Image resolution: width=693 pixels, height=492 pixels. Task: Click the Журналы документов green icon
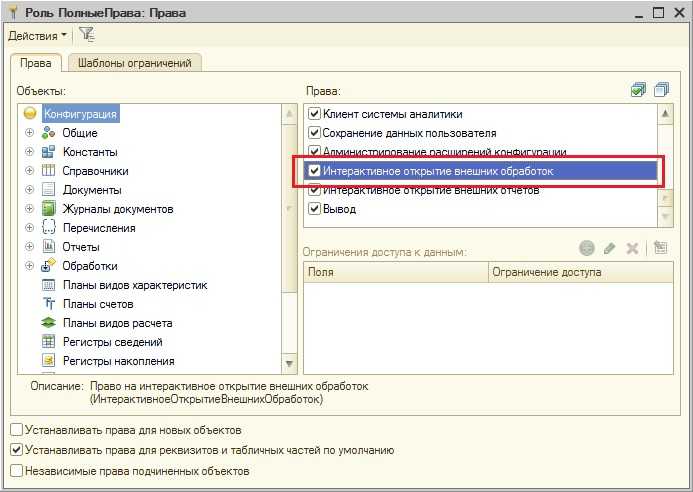click(x=48, y=208)
